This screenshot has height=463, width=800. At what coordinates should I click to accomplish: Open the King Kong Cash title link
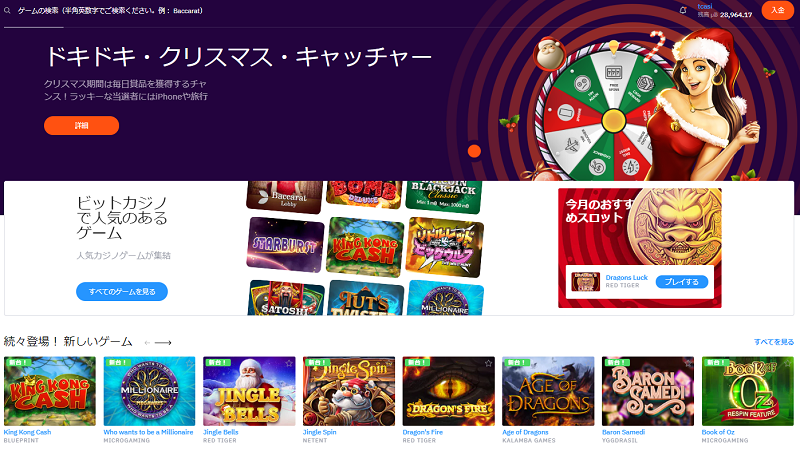tap(28, 432)
